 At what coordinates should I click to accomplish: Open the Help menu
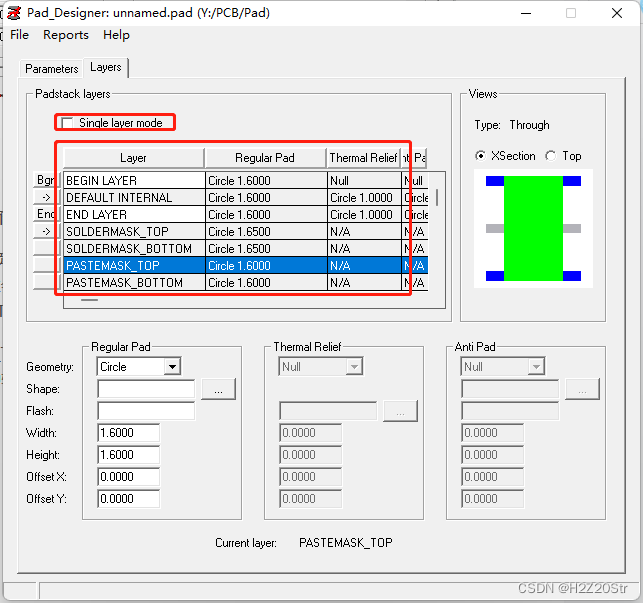[x=116, y=35]
